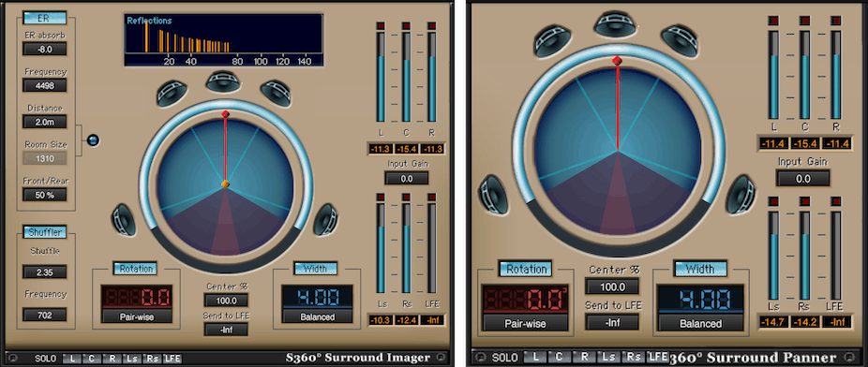The width and height of the screenshot is (868, 367).
Task: Click the right front speaker icon in Surround Imager
Action: point(276,94)
